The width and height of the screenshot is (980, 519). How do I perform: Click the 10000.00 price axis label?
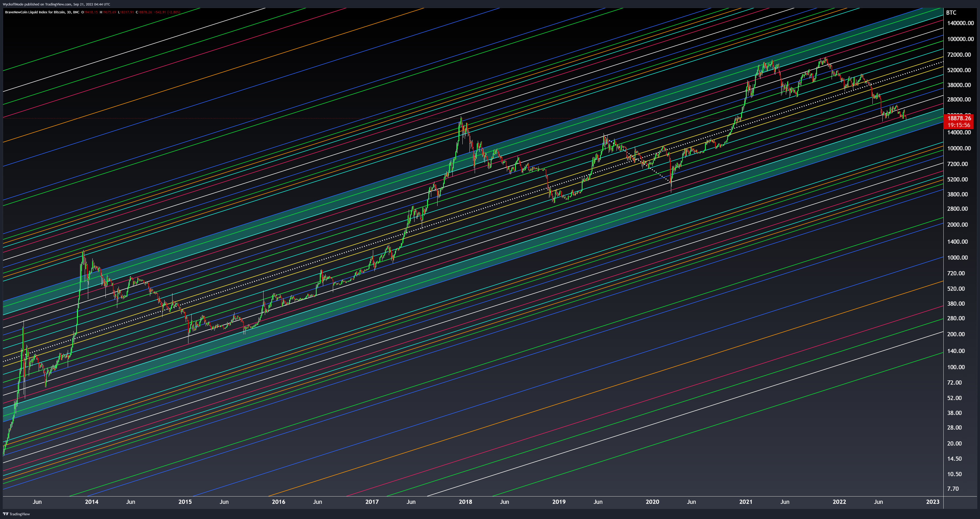coord(959,148)
